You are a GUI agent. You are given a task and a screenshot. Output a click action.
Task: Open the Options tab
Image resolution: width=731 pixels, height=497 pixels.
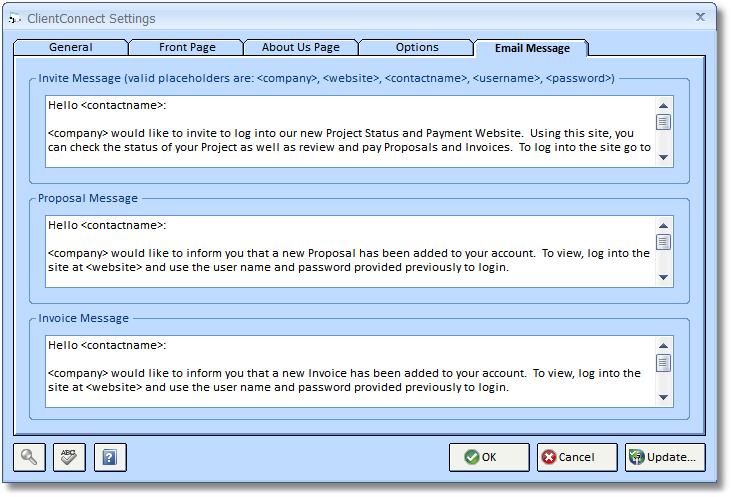click(417, 47)
